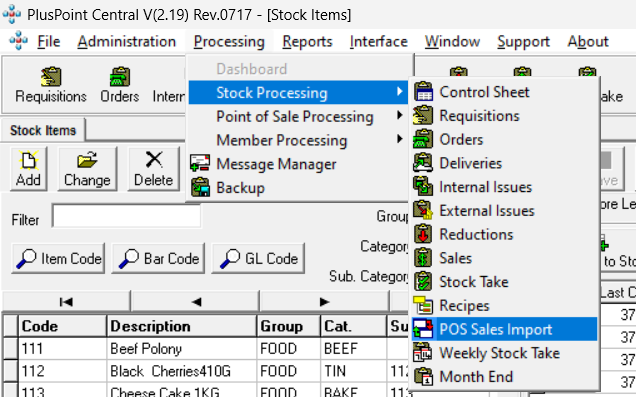Click the Add stock item button

tap(29, 169)
